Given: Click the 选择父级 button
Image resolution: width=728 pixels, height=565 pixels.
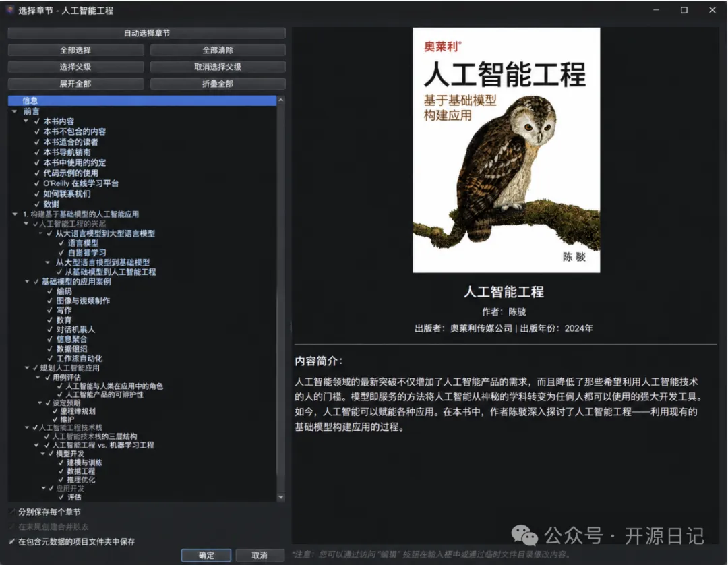Looking at the screenshot, I should [75, 67].
